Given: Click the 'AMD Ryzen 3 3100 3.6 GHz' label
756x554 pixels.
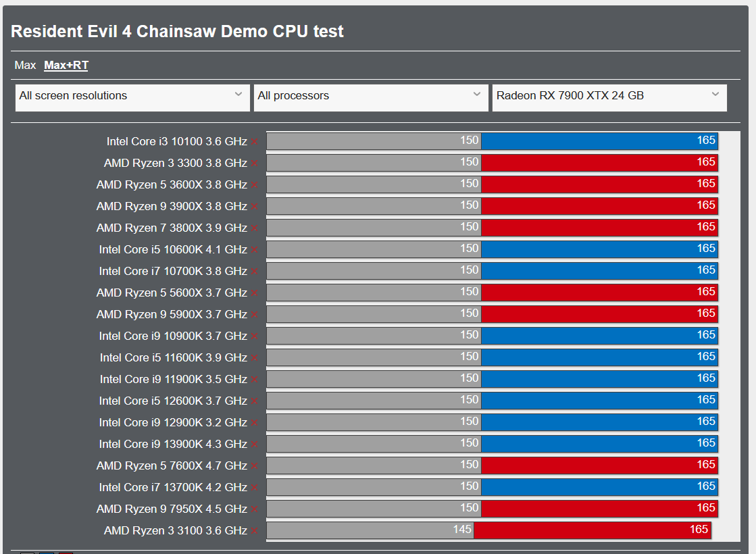Looking at the screenshot, I should pyautogui.click(x=176, y=530).
